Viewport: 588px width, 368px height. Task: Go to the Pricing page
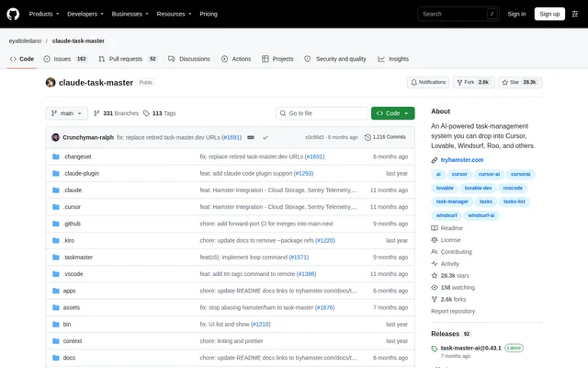[209, 14]
